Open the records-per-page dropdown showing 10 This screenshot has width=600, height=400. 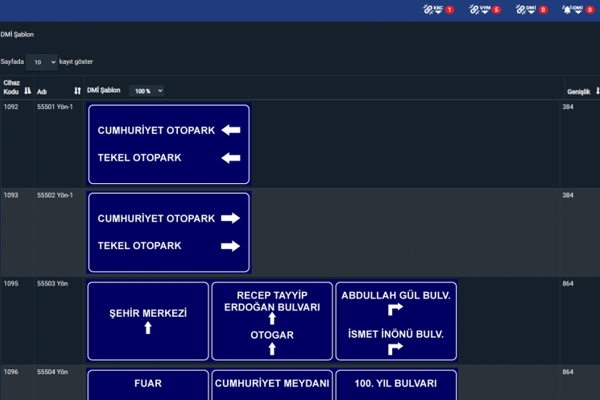pos(42,62)
